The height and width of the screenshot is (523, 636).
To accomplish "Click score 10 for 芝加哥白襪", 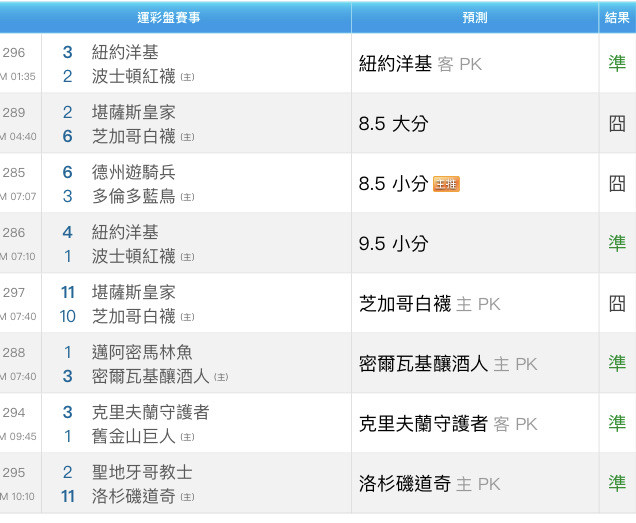I will pyautogui.click(x=68, y=316).
